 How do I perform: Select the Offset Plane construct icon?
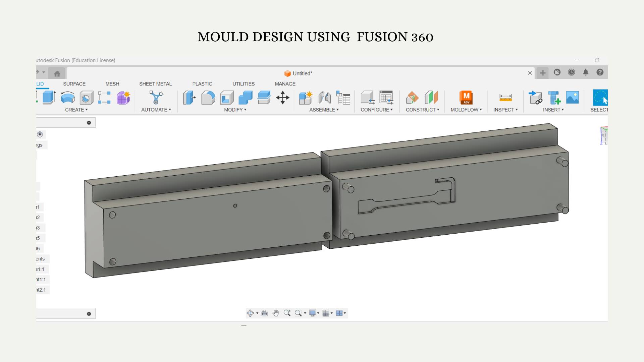tap(412, 98)
